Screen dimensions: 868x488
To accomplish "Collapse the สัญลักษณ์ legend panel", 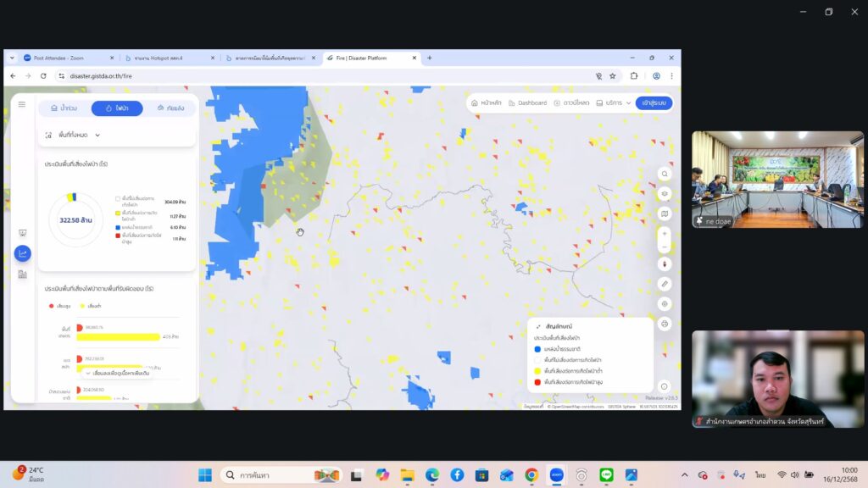I will click(538, 325).
